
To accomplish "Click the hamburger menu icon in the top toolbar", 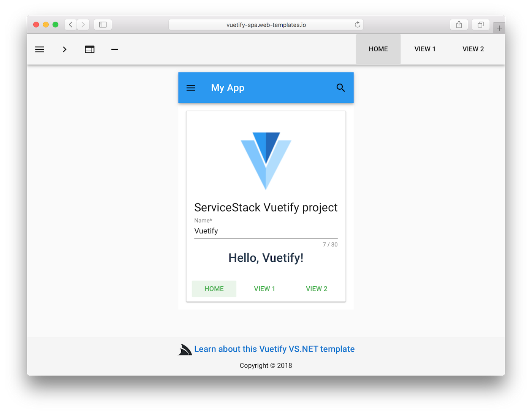I will [40, 49].
